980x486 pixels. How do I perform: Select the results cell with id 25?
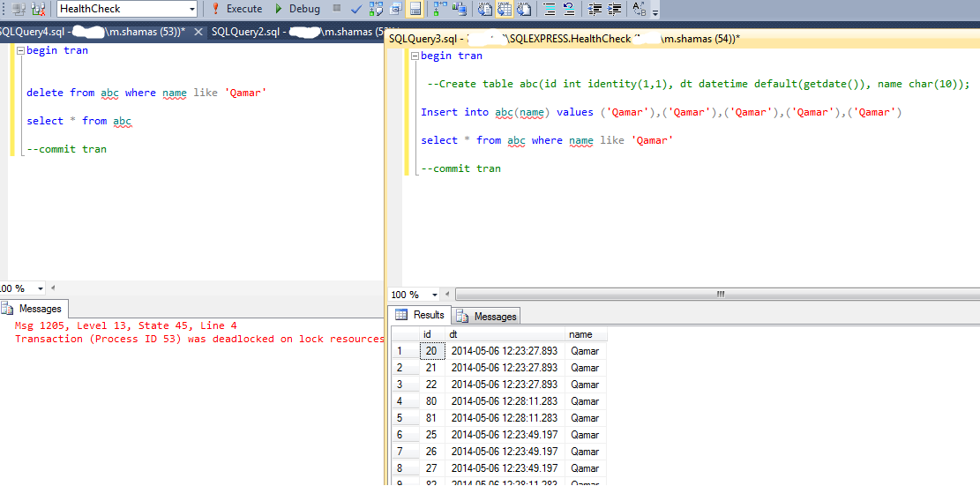click(x=432, y=435)
